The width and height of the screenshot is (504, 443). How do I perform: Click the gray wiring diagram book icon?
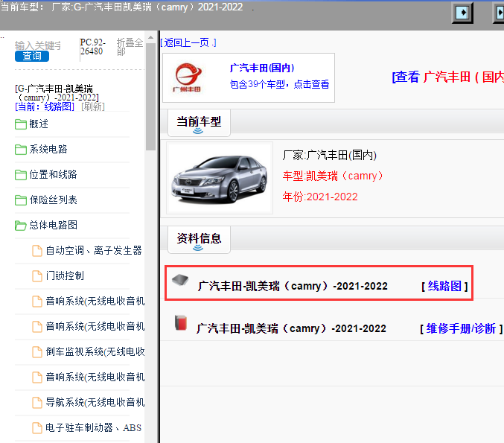(180, 281)
